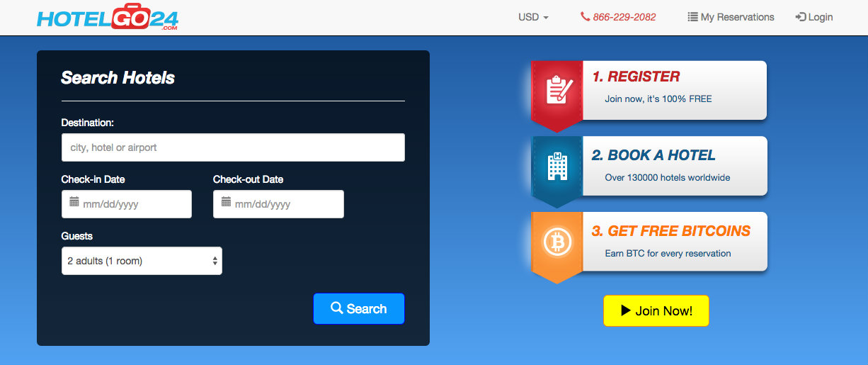Expand the Guests dropdown

click(142, 261)
